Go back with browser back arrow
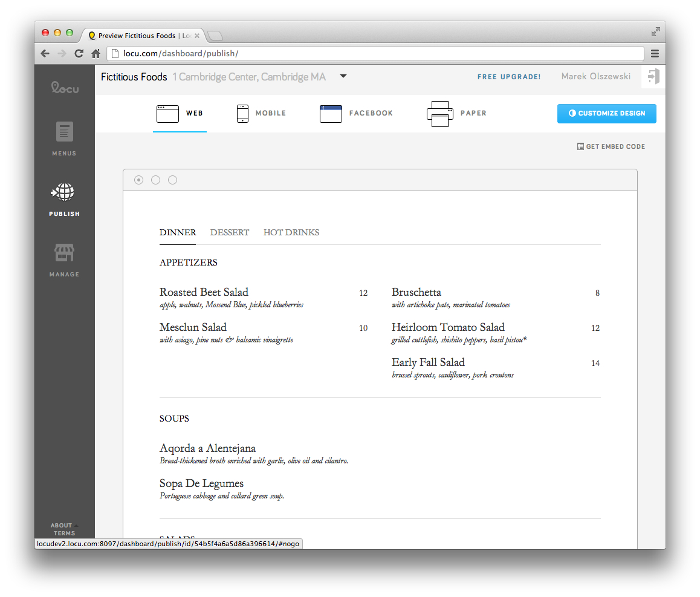 tap(45, 54)
